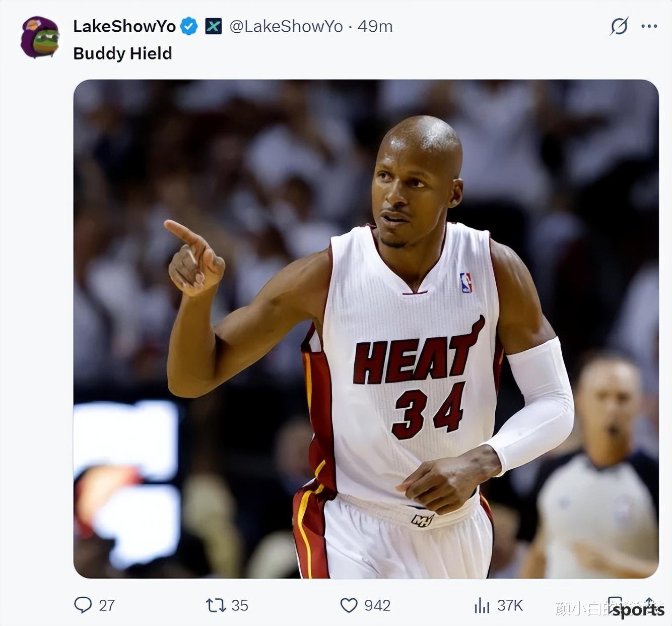Like the tweet with the heart icon
Viewport: 672px width, 626px height.
click(349, 605)
